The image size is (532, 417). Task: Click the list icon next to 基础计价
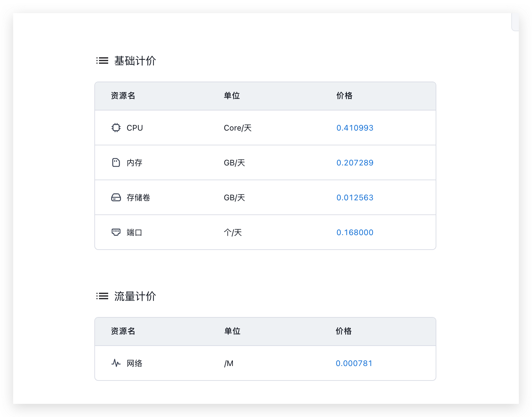(x=102, y=61)
